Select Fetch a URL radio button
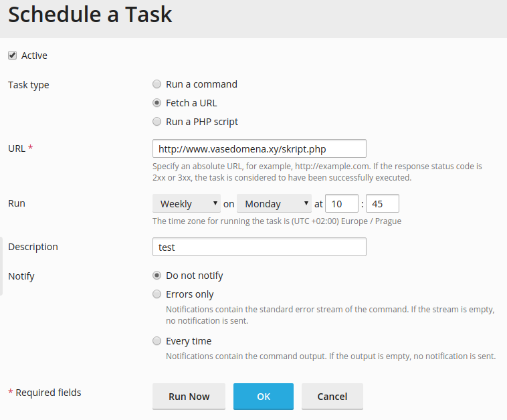 157,103
